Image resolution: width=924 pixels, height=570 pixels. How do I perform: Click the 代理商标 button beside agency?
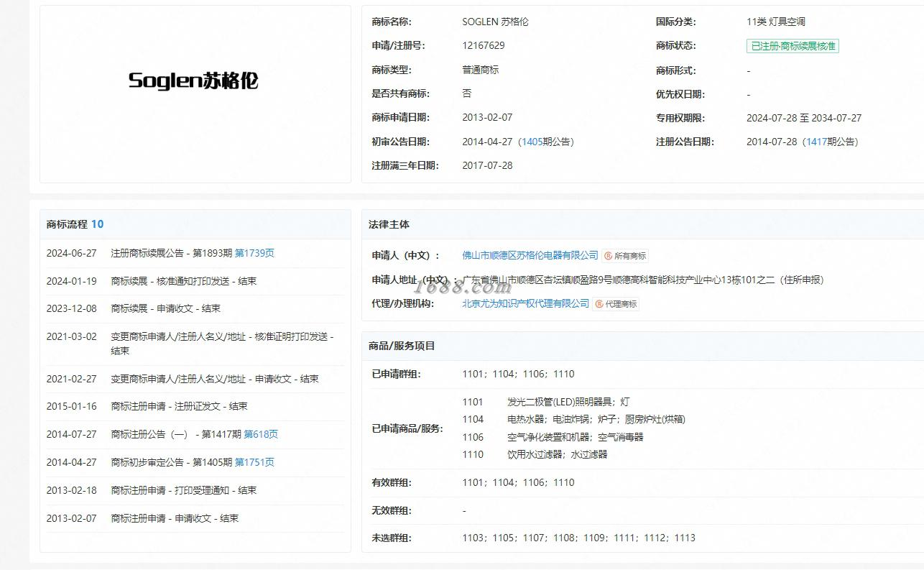pyautogui.click(x=616, y=304)
